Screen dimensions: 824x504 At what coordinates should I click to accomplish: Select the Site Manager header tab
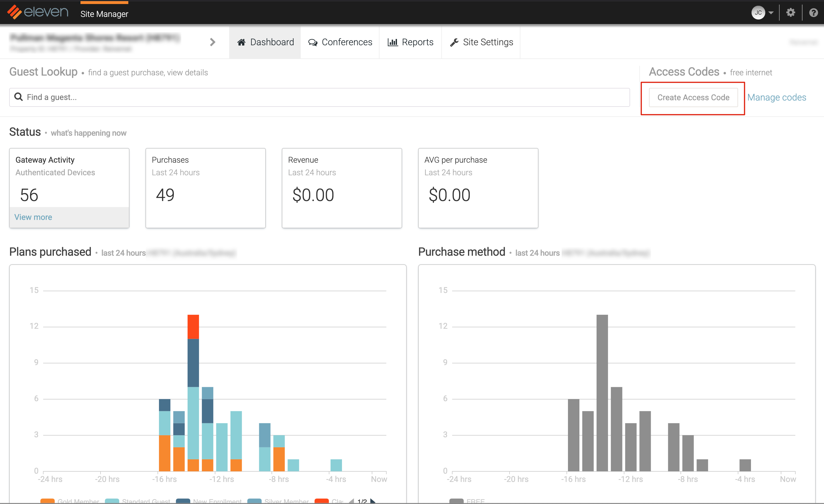click(x=104, y=14)
